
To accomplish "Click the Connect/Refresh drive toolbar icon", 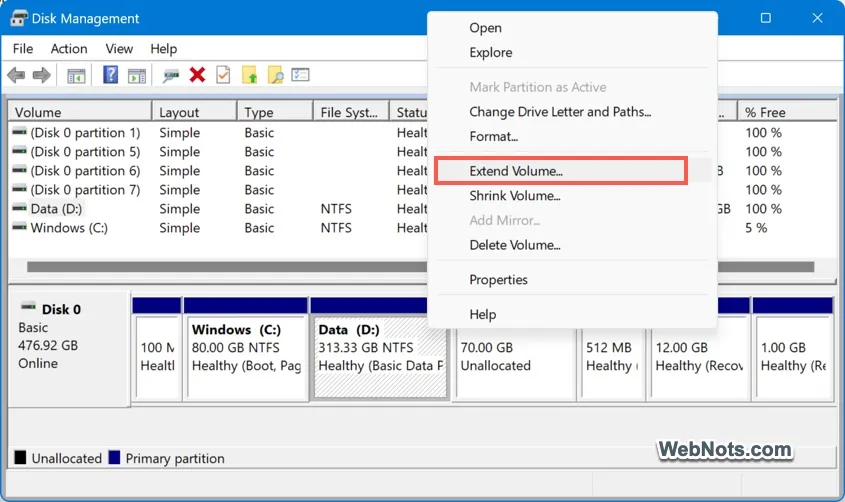I will (x=171, y=75).
